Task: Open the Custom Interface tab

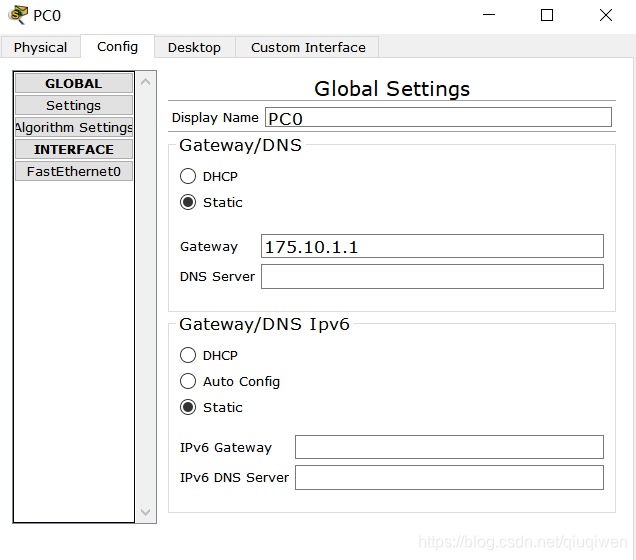Action: coord(308,47)
